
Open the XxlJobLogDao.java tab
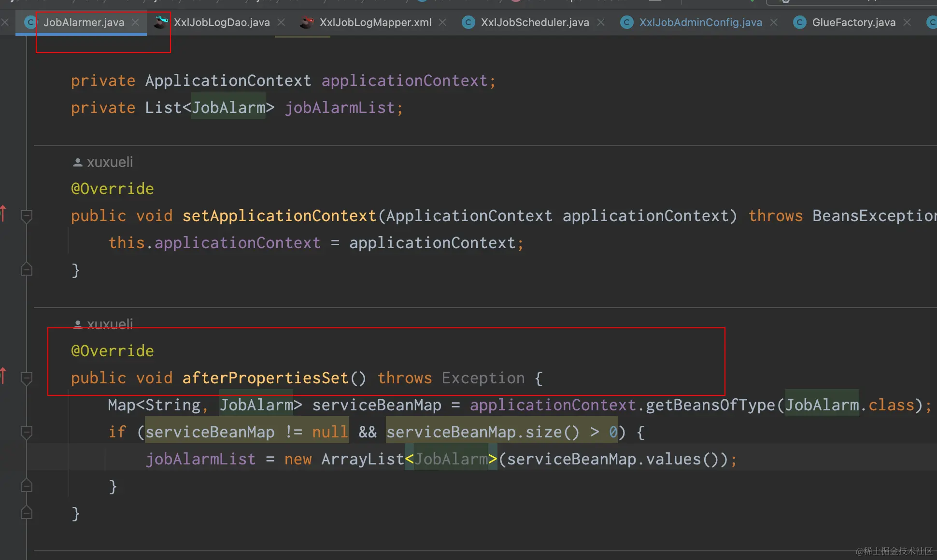[221, 22]
